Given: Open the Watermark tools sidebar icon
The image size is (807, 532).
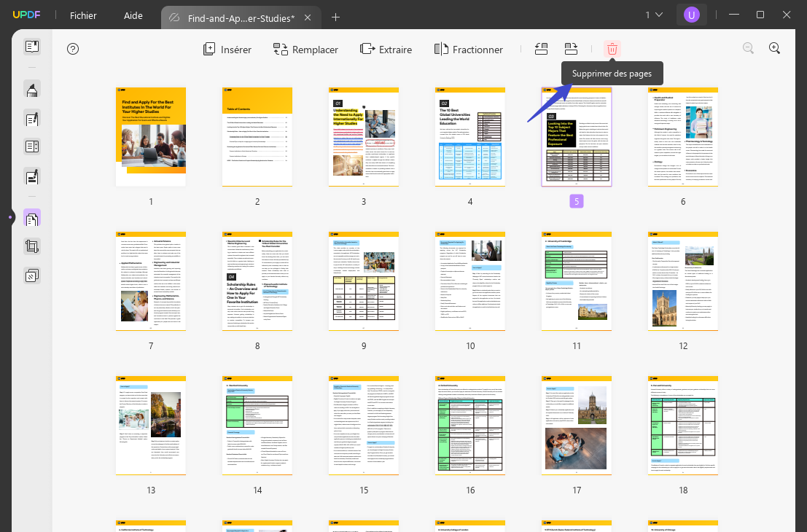Looking at the screenshot, I should click(32, 275).
